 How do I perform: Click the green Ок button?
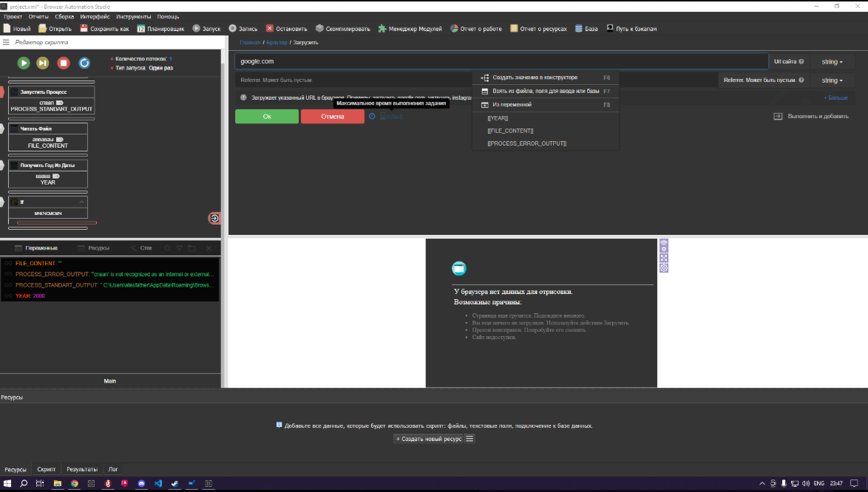pos(267,117)
